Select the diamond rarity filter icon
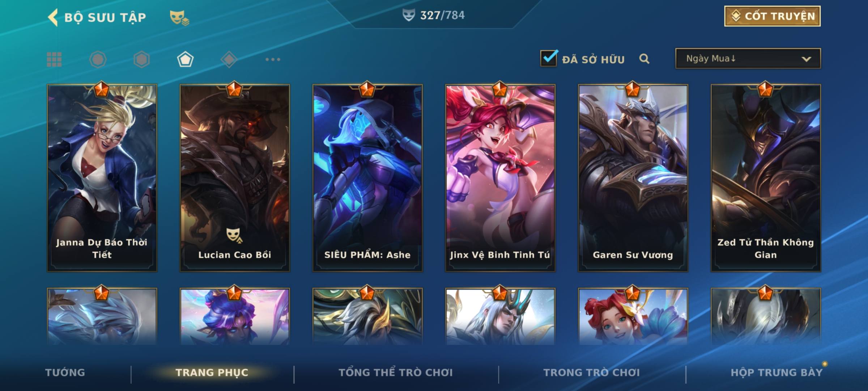The width and height of the screenshot is (868, 391). pos(229,59)
